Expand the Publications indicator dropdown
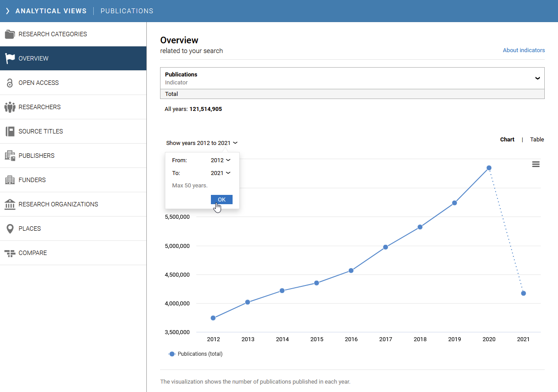 537,78
